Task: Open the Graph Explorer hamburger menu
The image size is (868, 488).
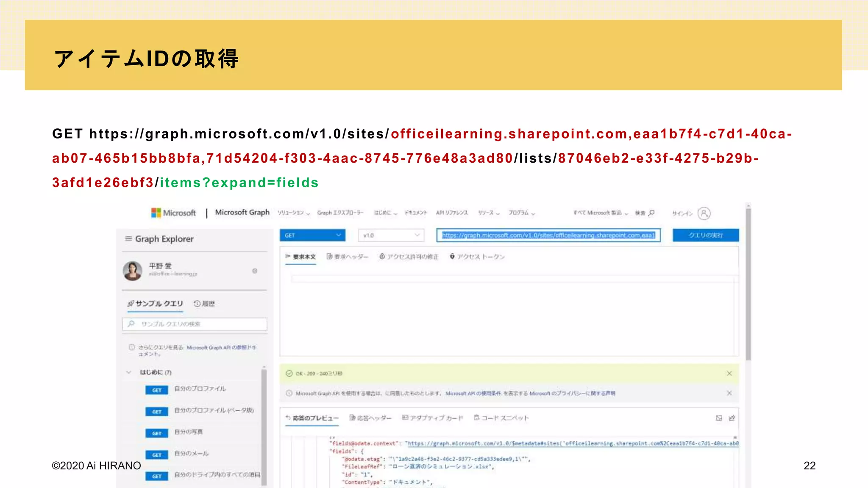Action: [x=128, y=239]
